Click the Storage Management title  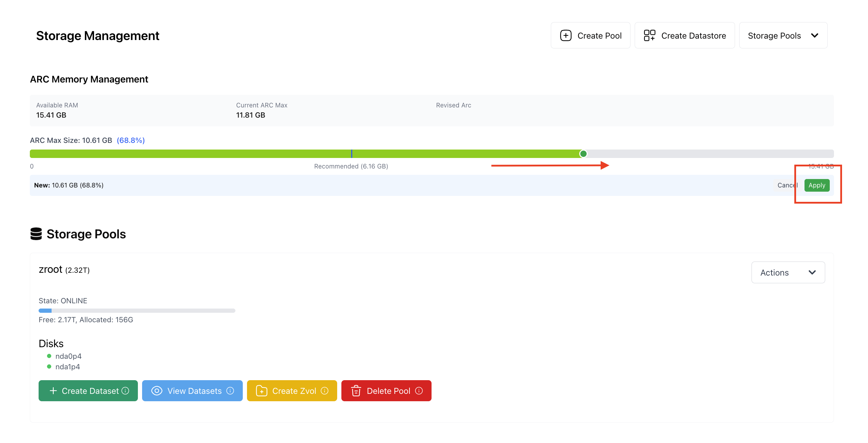98,36
